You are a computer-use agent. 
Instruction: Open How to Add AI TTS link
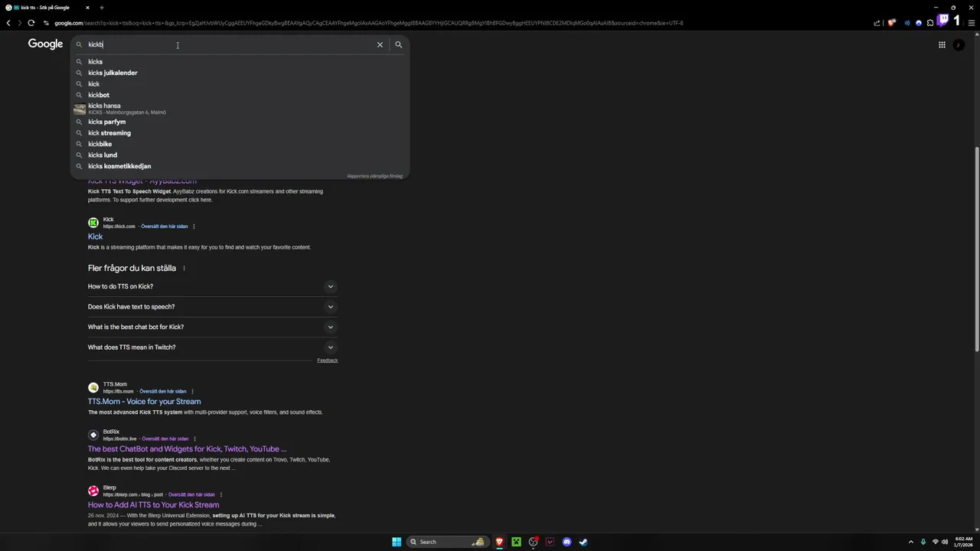(x=153, y=505)
